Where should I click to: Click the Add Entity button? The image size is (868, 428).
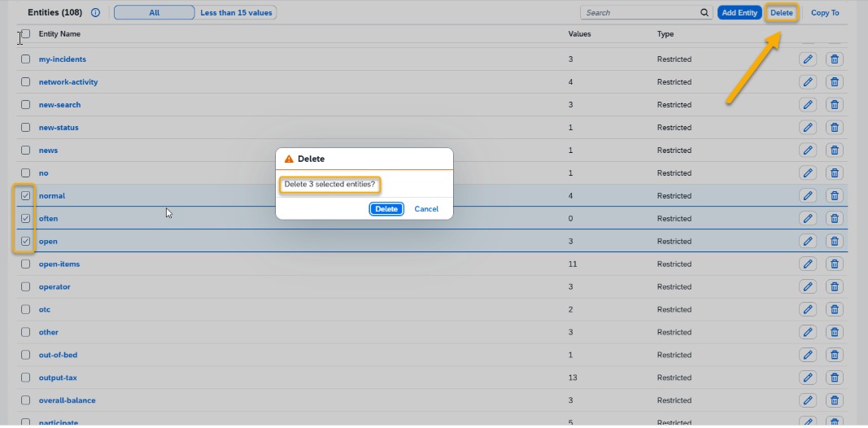pos(739,13)
